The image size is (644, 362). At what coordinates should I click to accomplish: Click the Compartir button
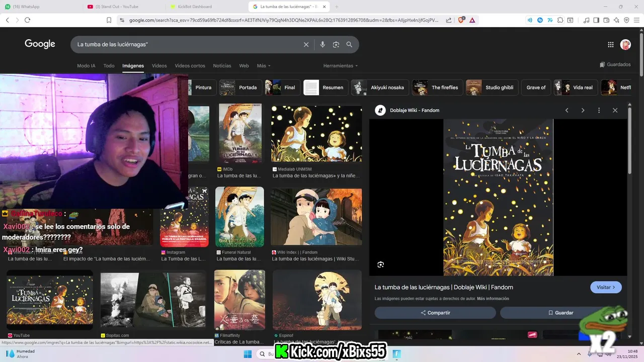(x=435, y=313)
